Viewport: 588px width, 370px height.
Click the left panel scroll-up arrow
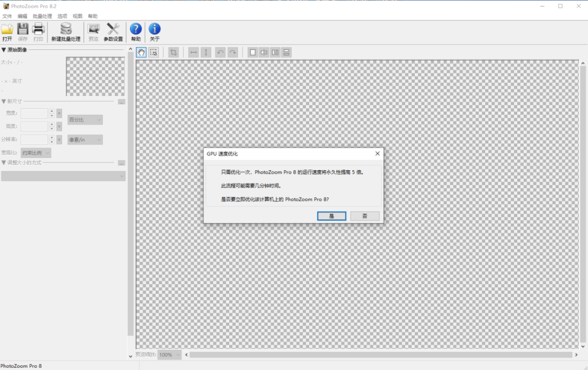coord(131,49)
